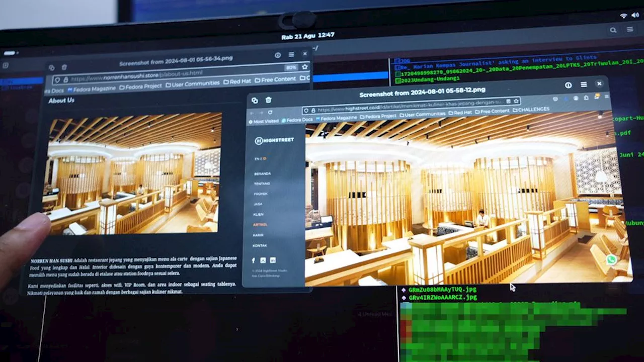Screen dimensions: 644x362
Task: Click reader view icon in highstreet address bar
Action: click(508, 102)
